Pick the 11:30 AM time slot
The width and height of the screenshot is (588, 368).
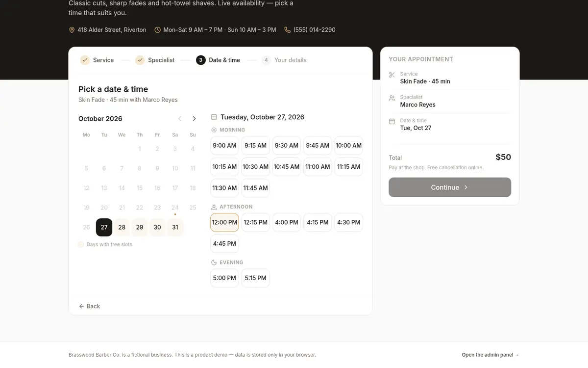point(224,188)
